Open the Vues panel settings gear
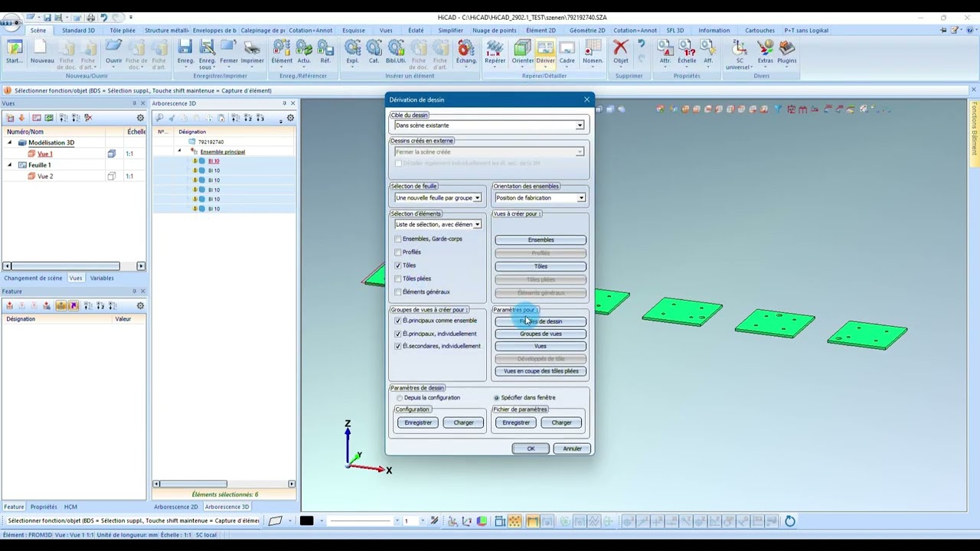Image resolution: width=980 pixels, height=551 pixels. click(140, 118)
